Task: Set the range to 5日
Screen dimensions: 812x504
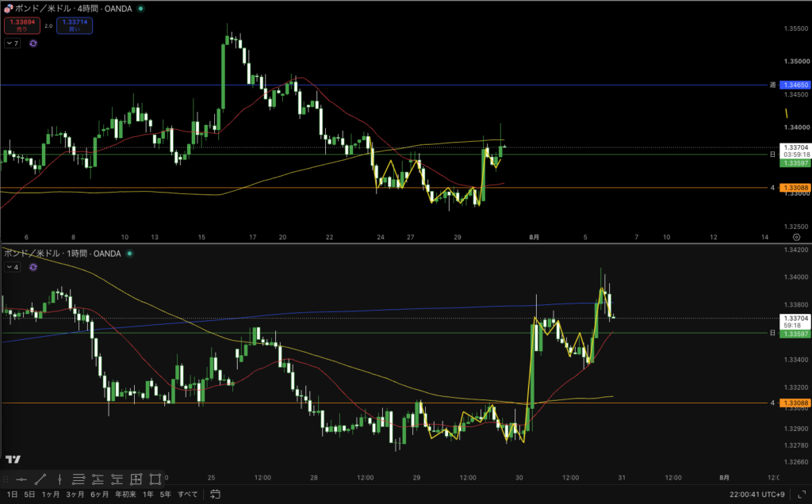Action: (29, 494)
